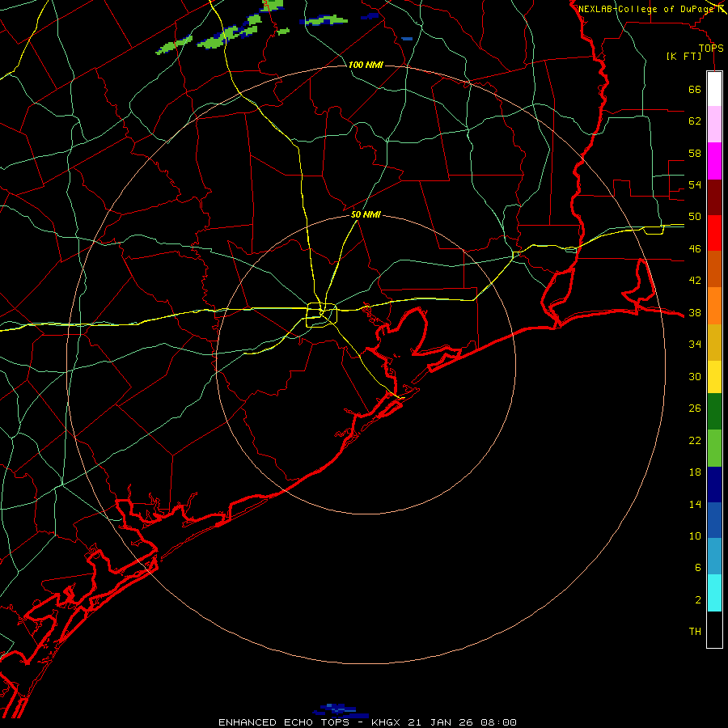The image size is (728, 728).
Task: Select the dark red maroon legend swatch
Action: (x=714, y=197)
